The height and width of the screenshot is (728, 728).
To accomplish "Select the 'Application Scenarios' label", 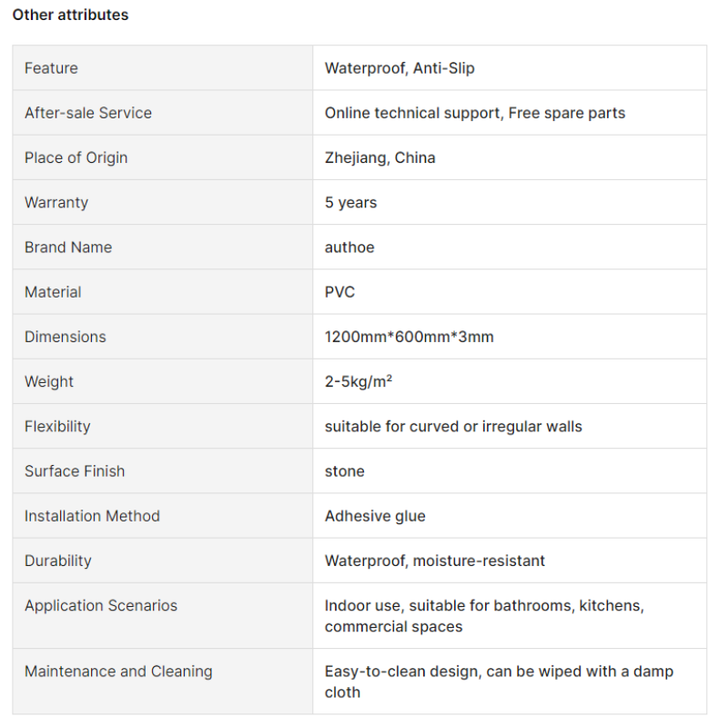I will (101, 605).
